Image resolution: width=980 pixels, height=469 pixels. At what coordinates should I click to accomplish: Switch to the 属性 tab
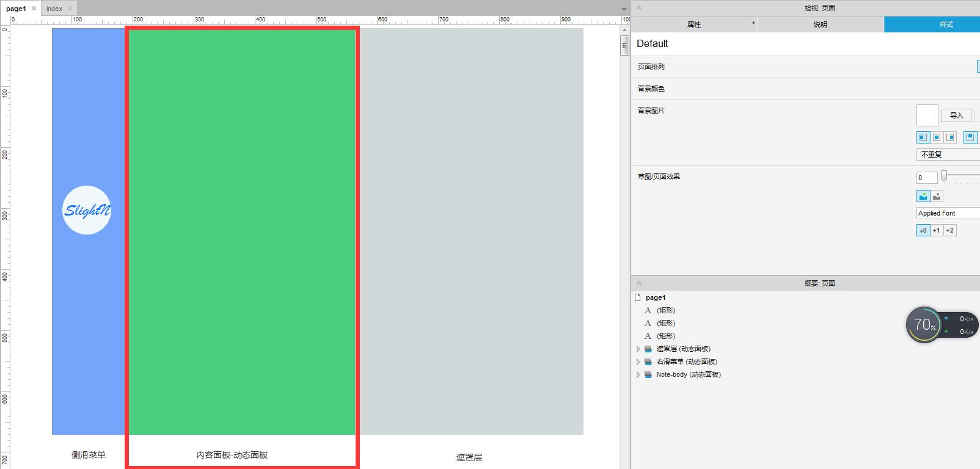(x=694, y=24)
